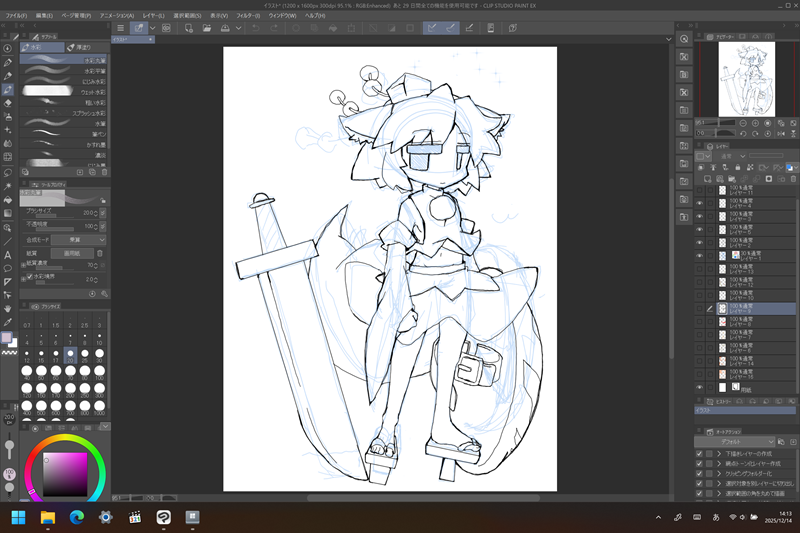Open dropdown arrow next to Save icon
800x533 pixels.
(238, 28)
